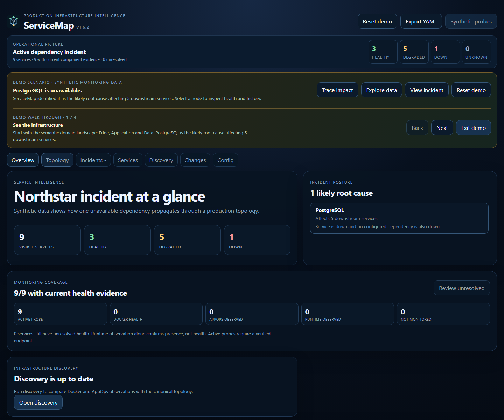Screen dimensions: 504x420
Task: Click the 'PostgreSQL is unavailable.' heading
Action: (48, 90)
